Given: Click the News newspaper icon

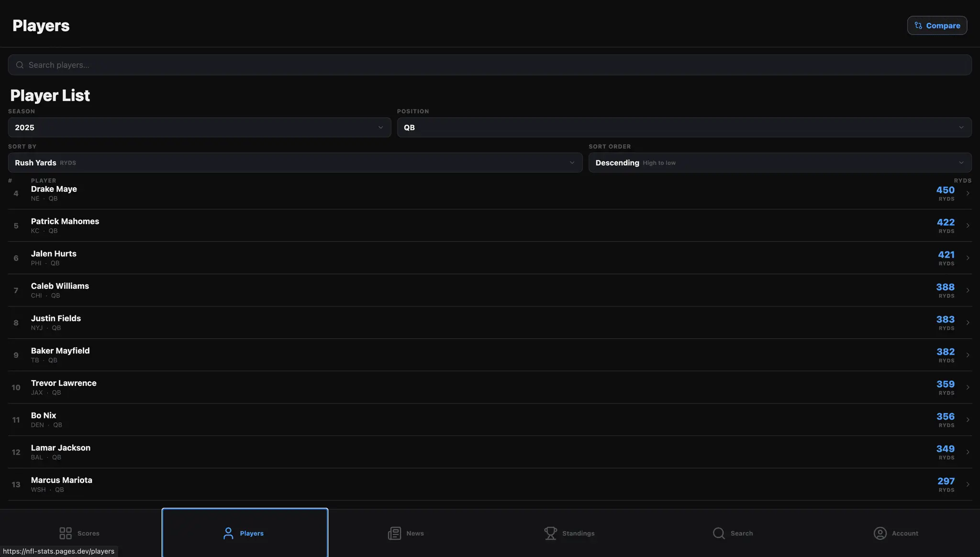Looking at the screenshot, I should [394, 533].
